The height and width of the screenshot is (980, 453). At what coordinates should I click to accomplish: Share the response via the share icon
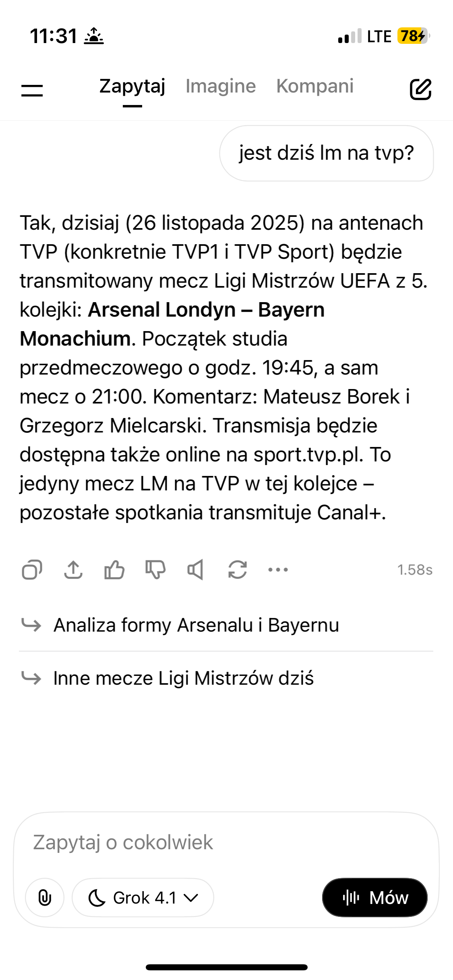73,570
